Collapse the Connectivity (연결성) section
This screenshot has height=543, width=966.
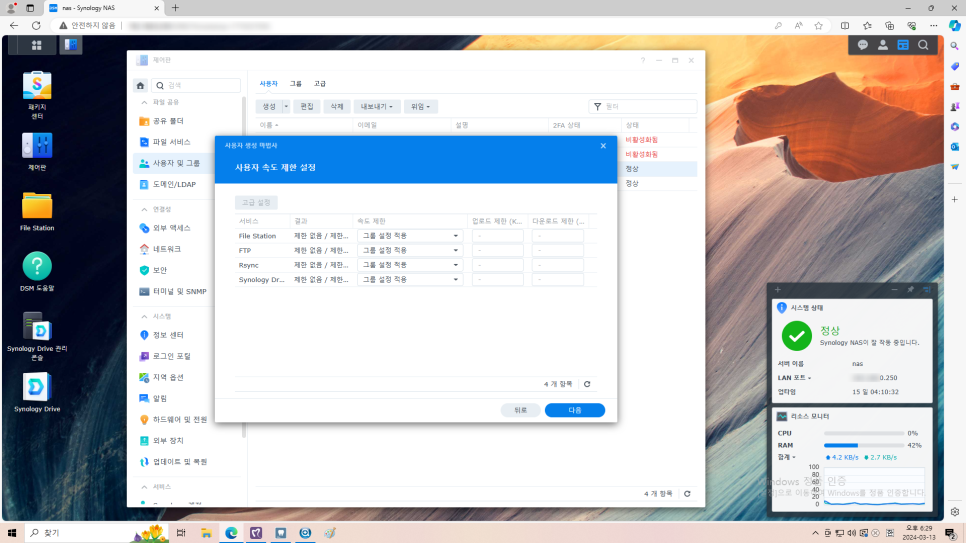[x=144, y=210]
